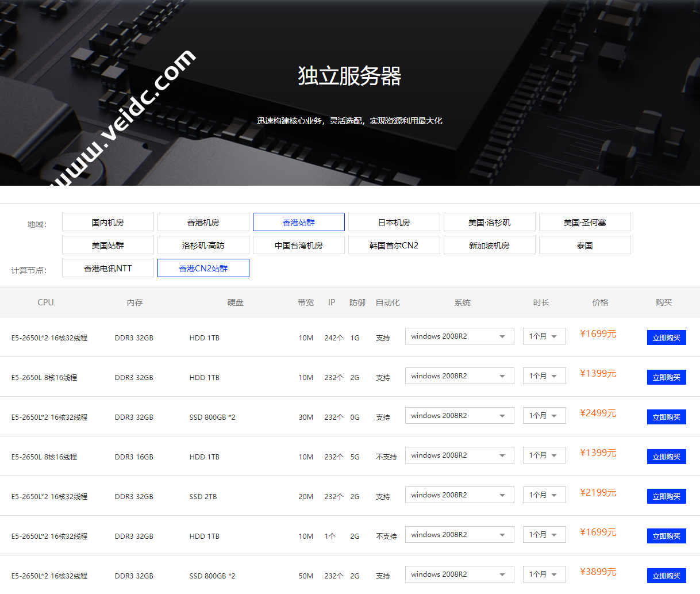
Task: Click 立即购买 for first ¥1699 server
Action: (x=666, y=338)
